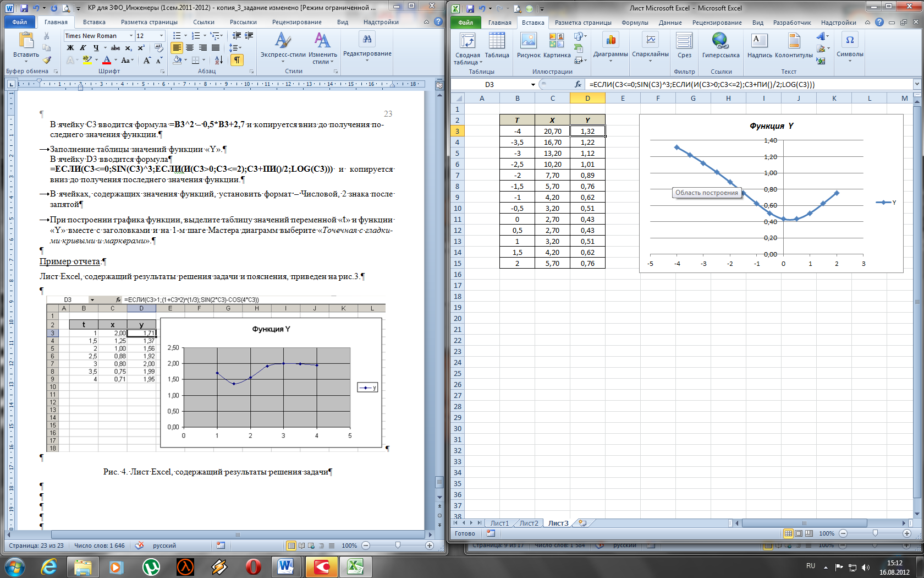Click the increase indent icon in Word
The height and width of the screenshot is (578, 924).
(x=249, y=36)
